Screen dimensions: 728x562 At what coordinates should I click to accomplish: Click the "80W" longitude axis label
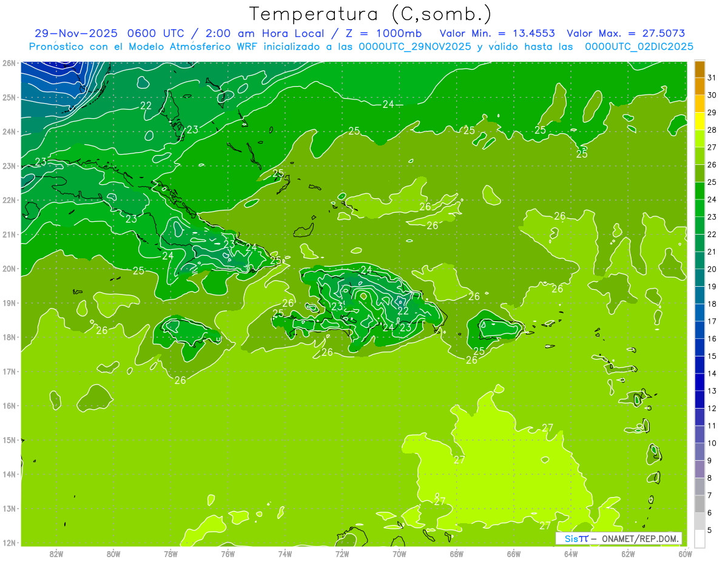pyautogui.click(x=113, y=554)
